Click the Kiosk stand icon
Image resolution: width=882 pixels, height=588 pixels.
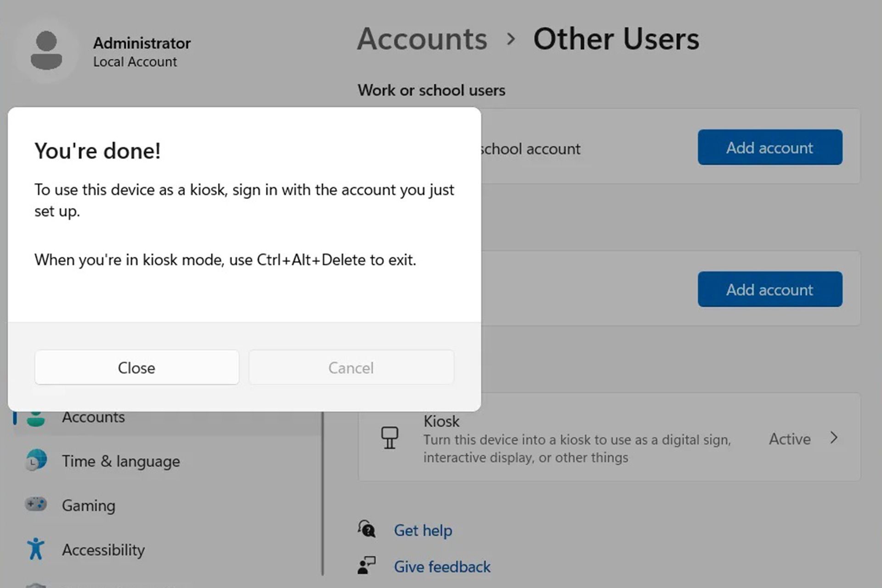coord(390,438)
